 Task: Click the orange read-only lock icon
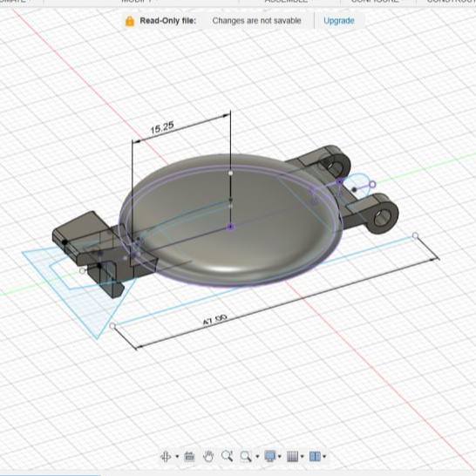click(130, 21)
